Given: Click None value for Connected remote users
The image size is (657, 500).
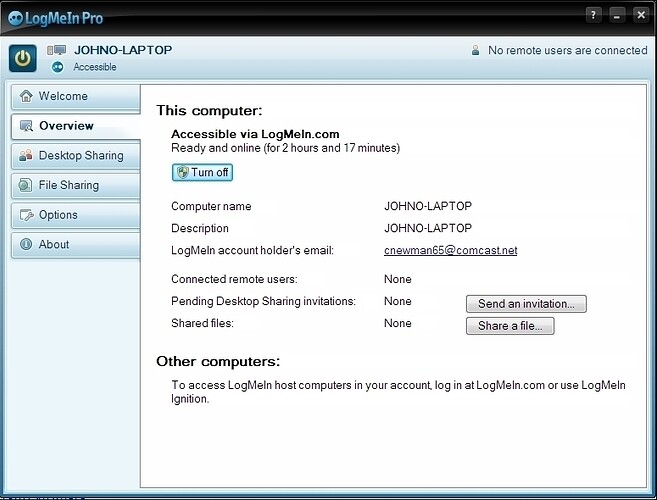Looking at the screenshot, I should pyautogui.click(x=398, y=279).
